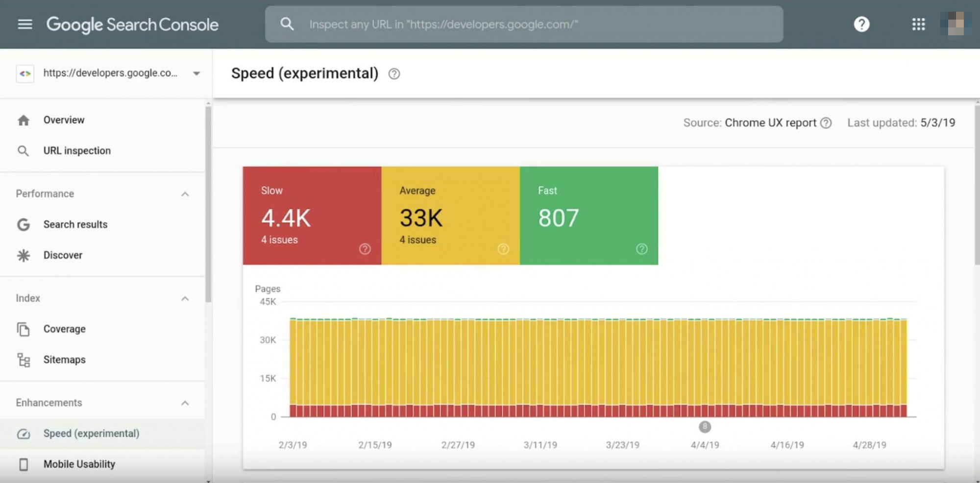Screen dimensions: 980x483
Task: Open the navigation hamburger menu
Action: click(24, 24)
